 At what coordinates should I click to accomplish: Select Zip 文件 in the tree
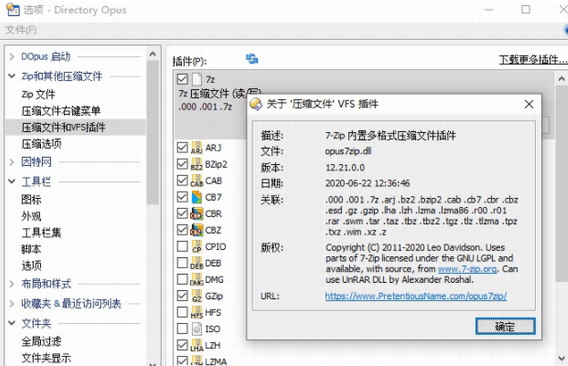click(38, 94)
